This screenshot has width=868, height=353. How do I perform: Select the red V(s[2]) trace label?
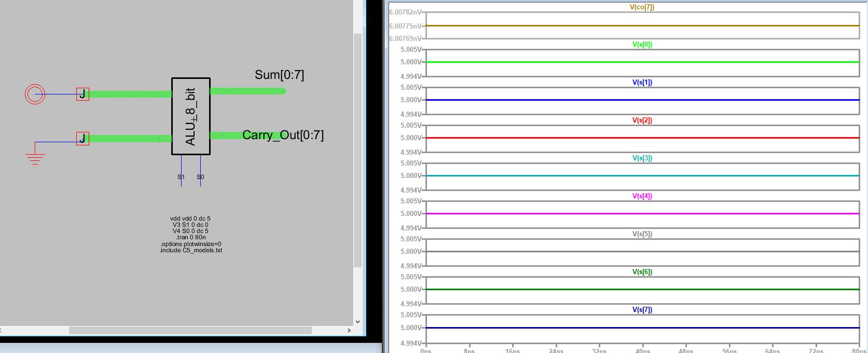click(642, 120)
